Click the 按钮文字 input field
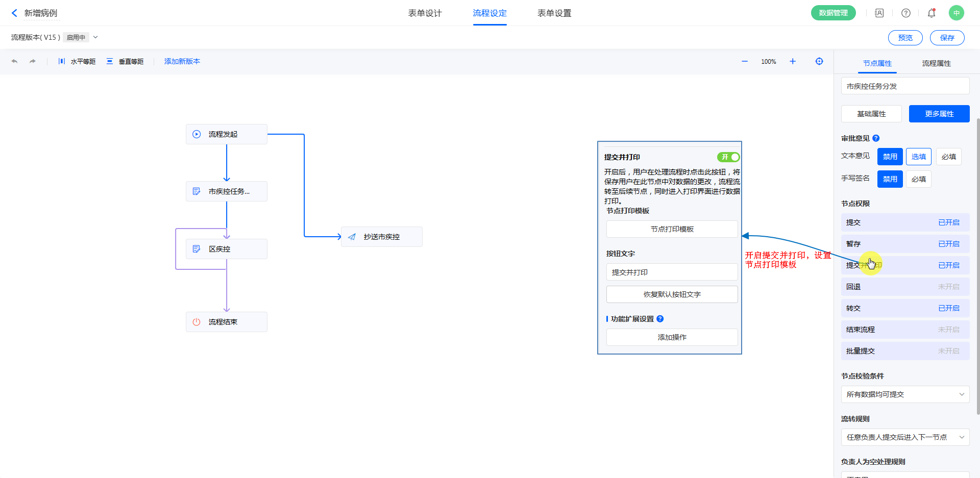The image size is (980, 478). tap(672, 272)
